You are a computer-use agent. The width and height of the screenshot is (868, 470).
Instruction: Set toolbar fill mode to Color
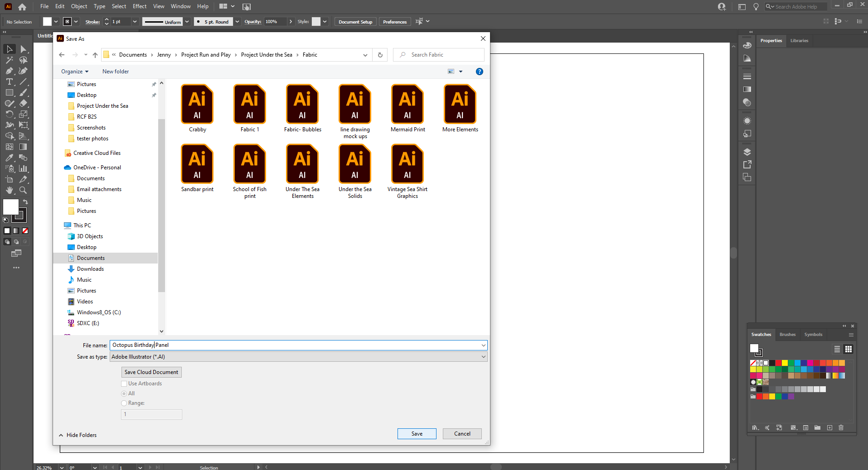click(x=7, y=231)
